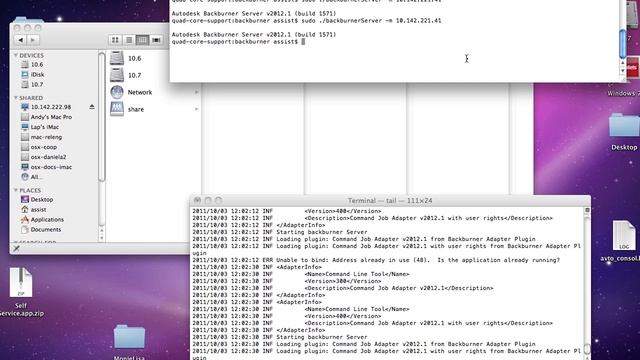Click the first 'Starting backburner Server' log line
This screenshot has height=360, width=640.
pyautogui.click(x=280, y=232)
